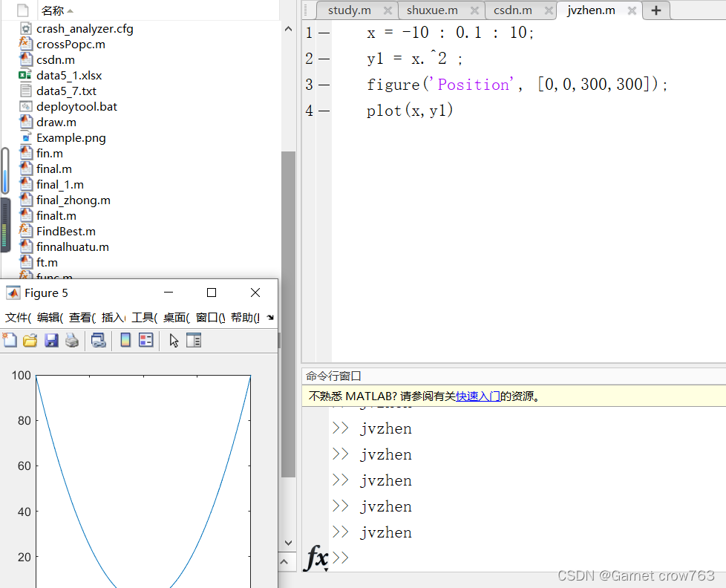Select draw.m in file list
This screenshot has height=588, width=726.
(56, 122)
